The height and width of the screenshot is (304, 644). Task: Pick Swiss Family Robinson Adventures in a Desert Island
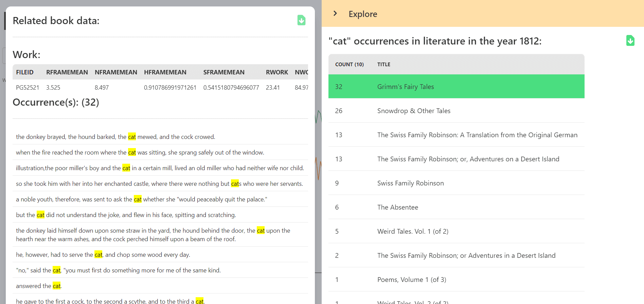coord(466,255)
